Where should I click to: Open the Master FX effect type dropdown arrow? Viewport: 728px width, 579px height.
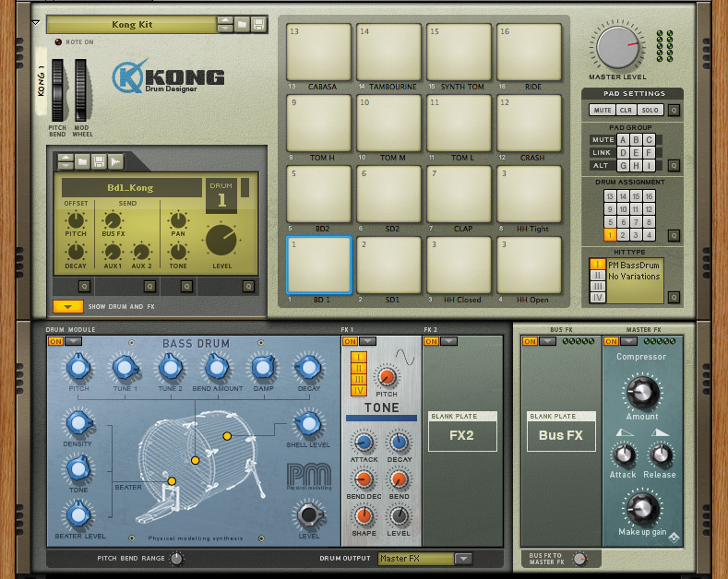[628, 341]
